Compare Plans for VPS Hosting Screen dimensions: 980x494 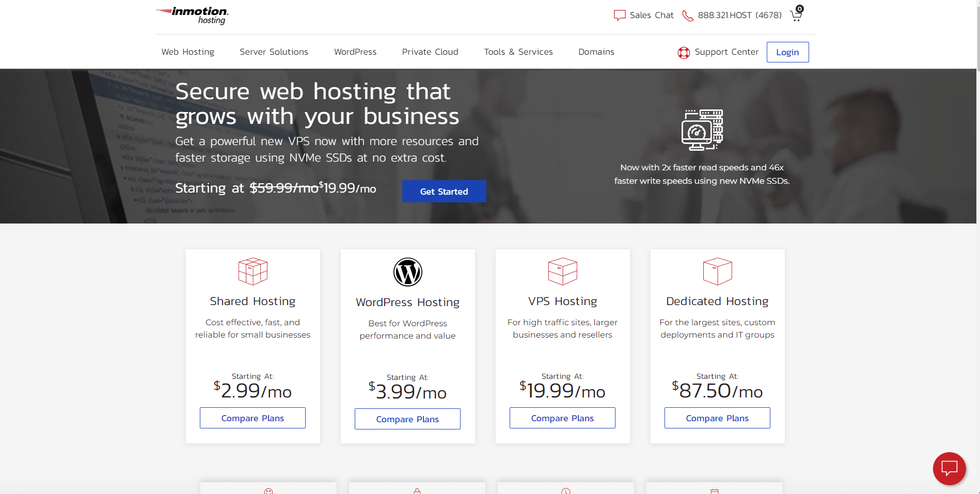562,418
